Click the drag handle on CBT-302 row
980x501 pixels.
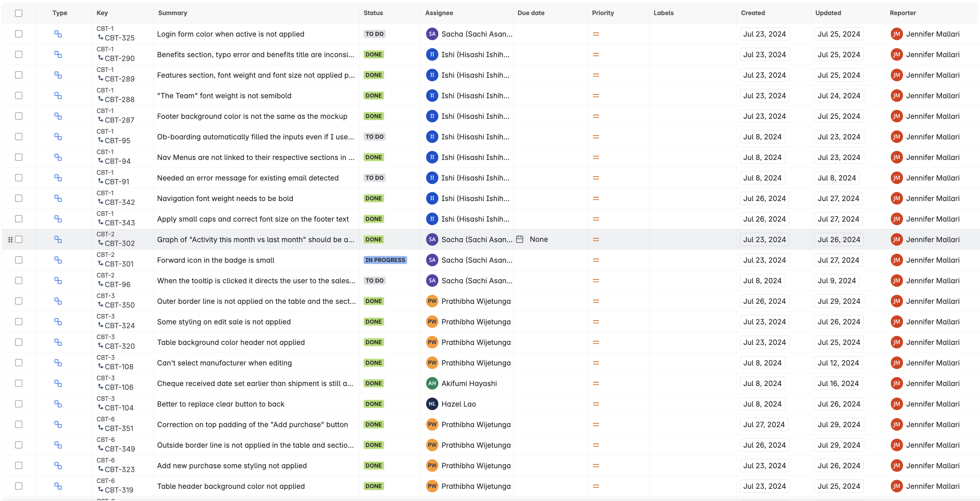tap(10, 240)
